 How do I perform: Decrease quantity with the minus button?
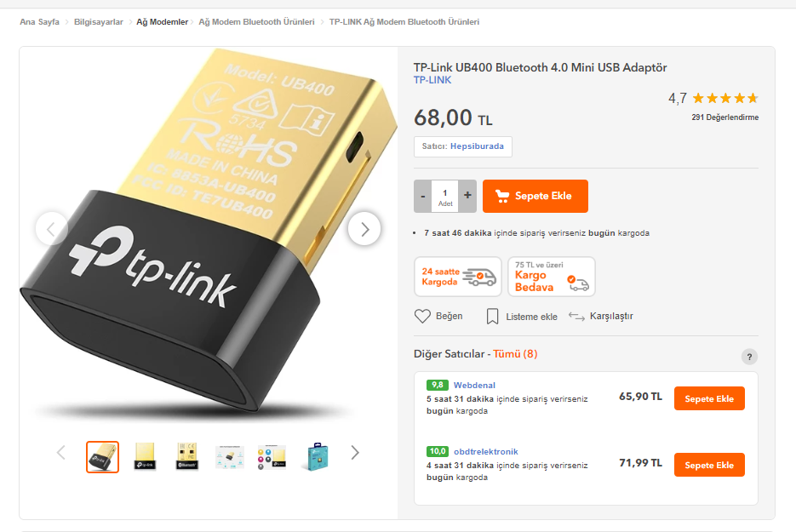[x=423, y=196]
